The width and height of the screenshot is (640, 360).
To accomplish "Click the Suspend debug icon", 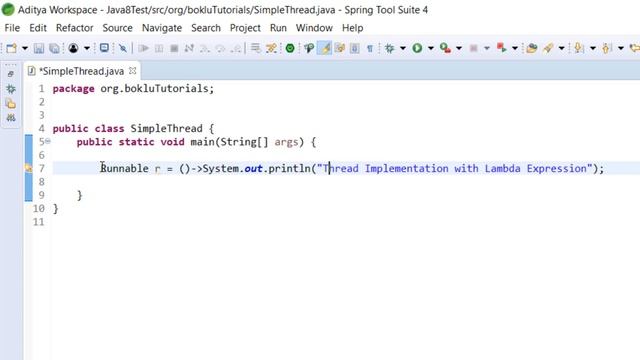I will point(159,49).
